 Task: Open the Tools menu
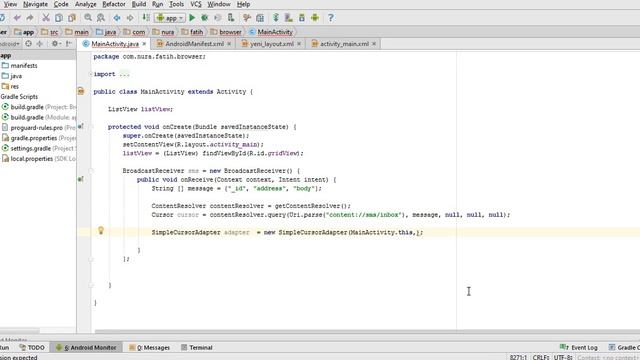point(176,4)
